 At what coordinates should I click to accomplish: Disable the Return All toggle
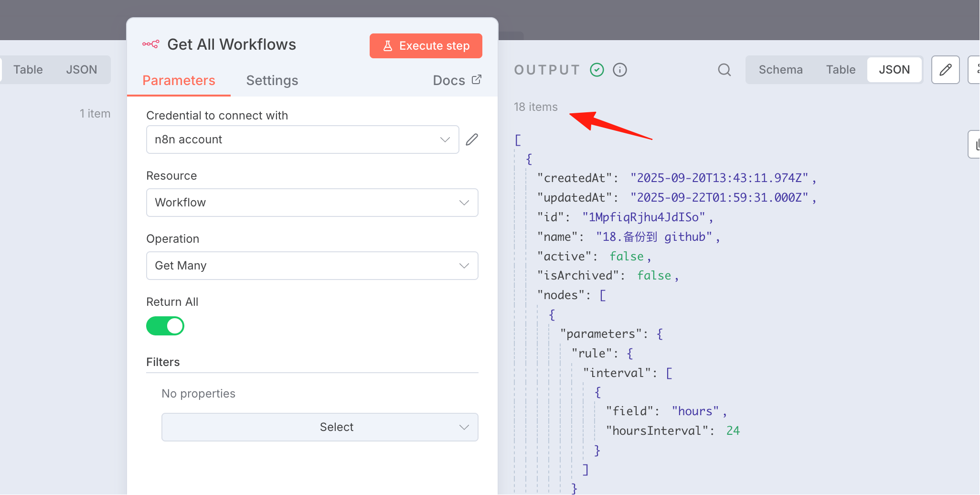tap(165, 326)
